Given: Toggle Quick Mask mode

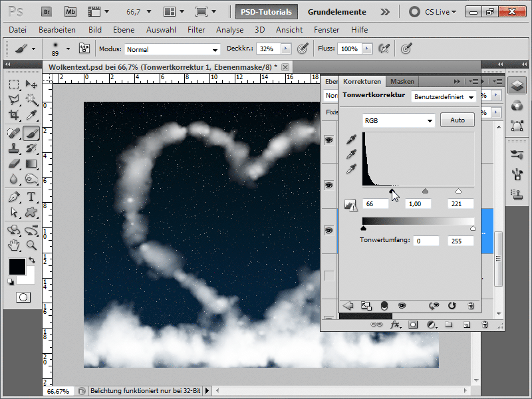Looking at the screenshot, I should point(23,297).
